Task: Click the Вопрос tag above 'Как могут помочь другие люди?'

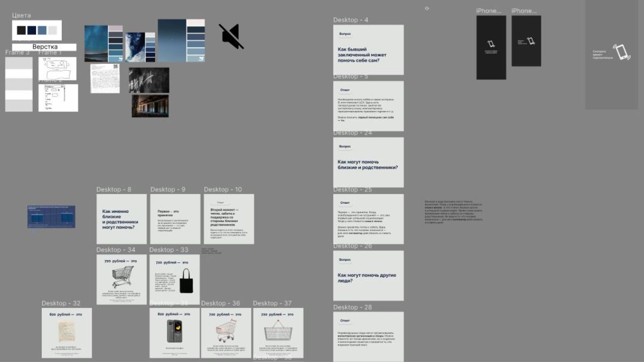Action: [345, 260]
